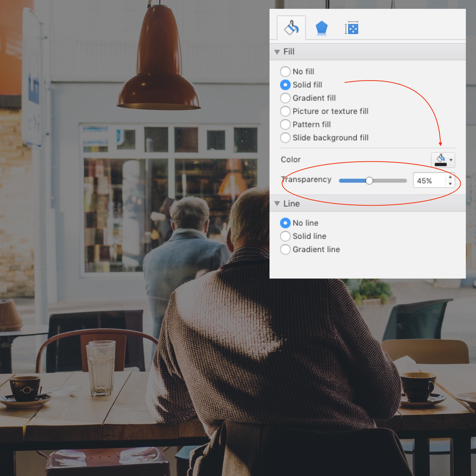Screen dimensions: 476x476
Task: Choose the Pattern fill option
Action: (285, 125)
